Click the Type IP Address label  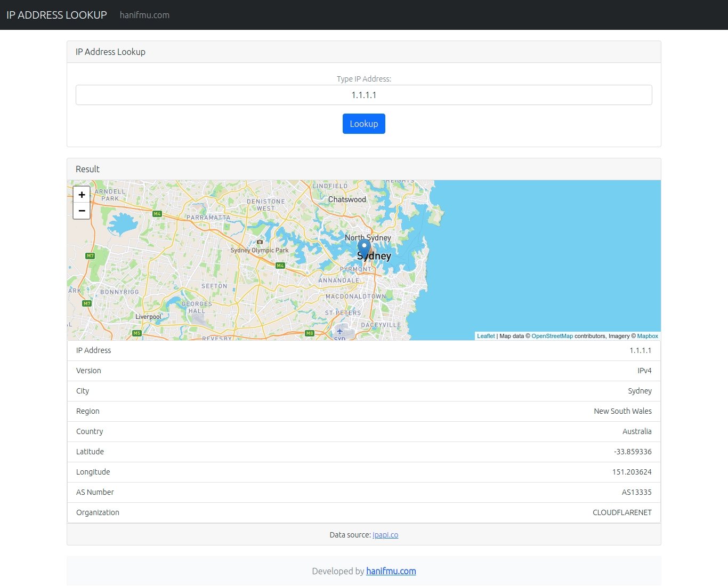(364, 79)
